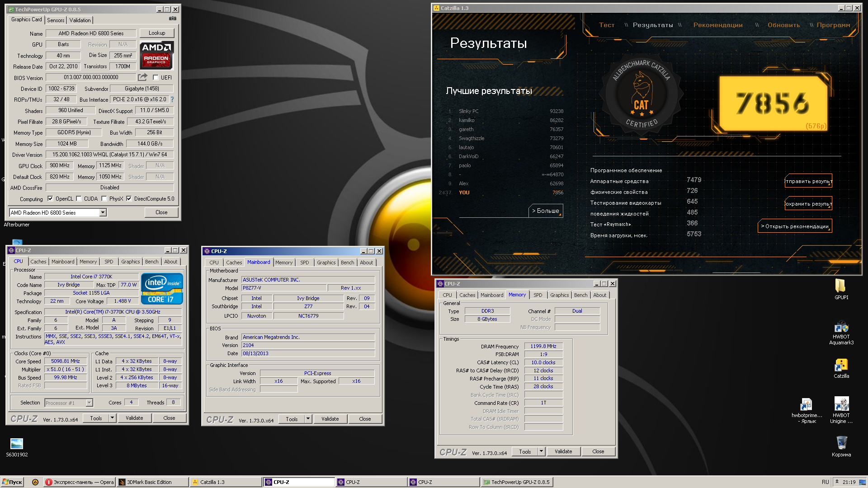
Task: Click the BIOS Version field in GPU-Z
Action: 91,77
